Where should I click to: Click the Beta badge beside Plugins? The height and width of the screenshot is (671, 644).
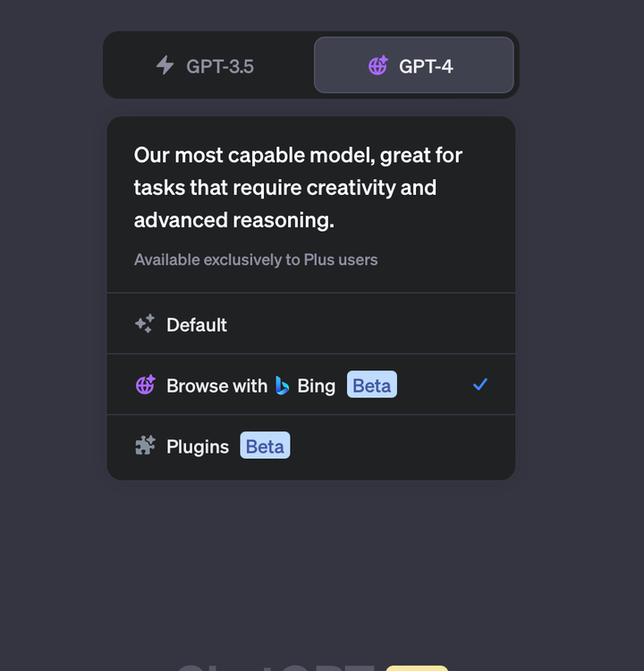(x=265, y=446)
